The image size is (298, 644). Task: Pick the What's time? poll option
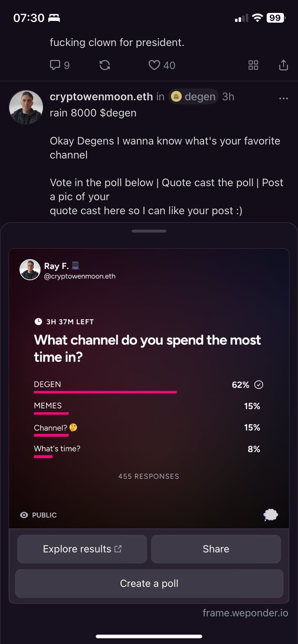click(147, 451)
